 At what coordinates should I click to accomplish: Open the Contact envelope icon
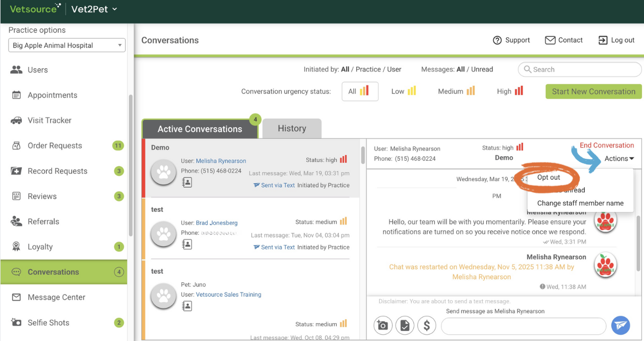[x=550, y=40]
